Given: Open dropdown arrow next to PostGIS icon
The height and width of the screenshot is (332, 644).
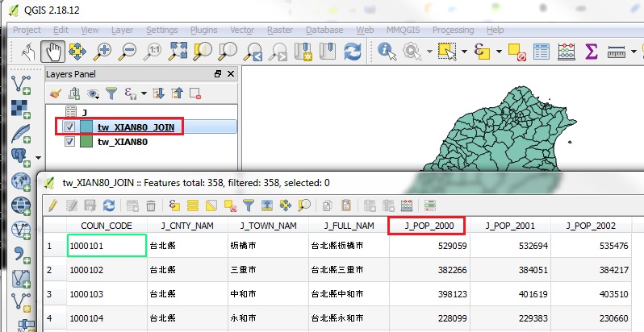Looking at the screenshot, I should 38,157.
